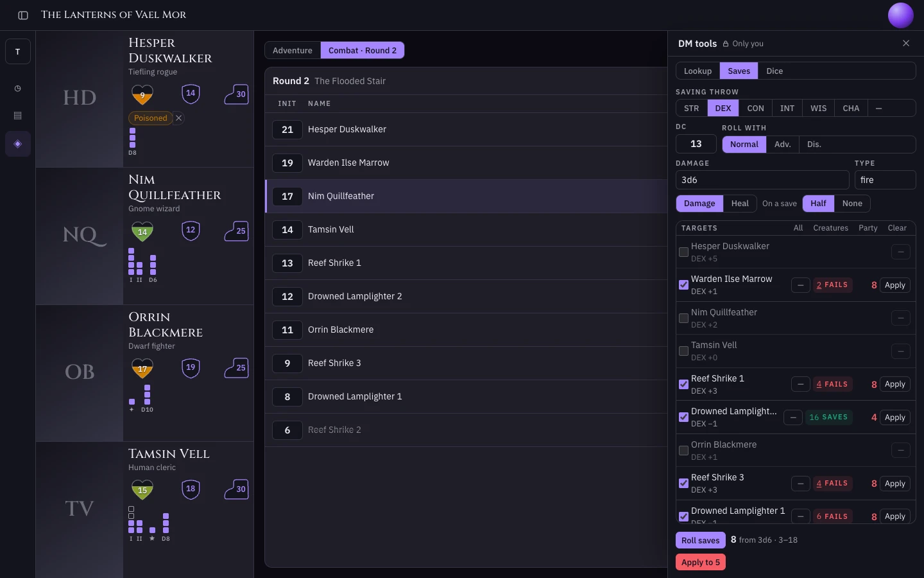Viewport: 924px width, 578px height.
Task: Clear all selected targets
Action: pos(897,228)
